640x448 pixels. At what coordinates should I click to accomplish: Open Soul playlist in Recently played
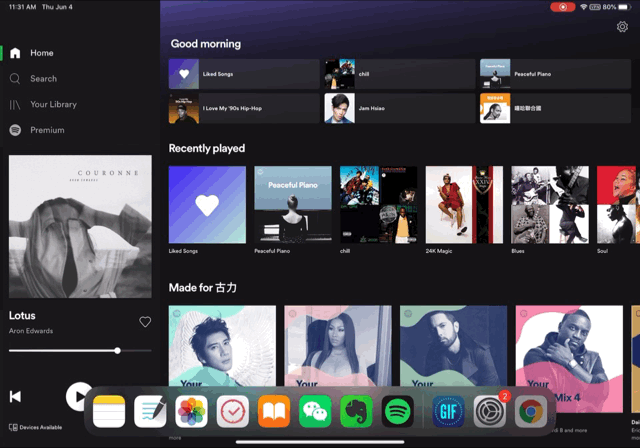pyautogui.click(x=618, y=205)
